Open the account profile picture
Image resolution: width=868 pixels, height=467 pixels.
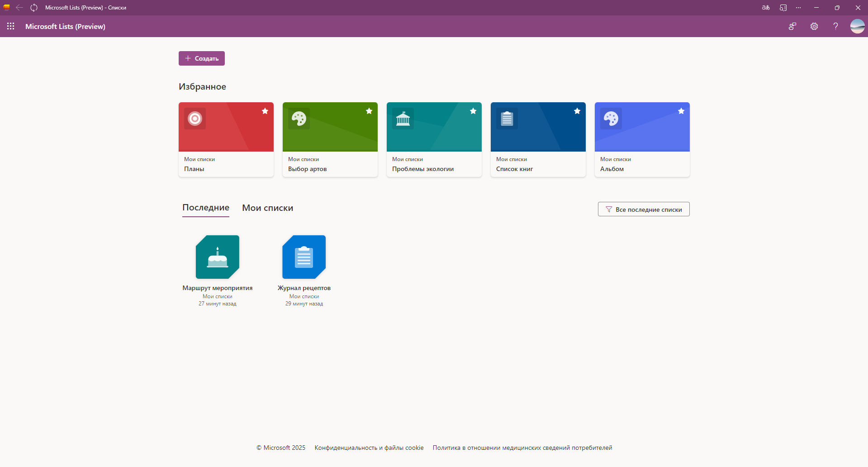tap(857, 26)
